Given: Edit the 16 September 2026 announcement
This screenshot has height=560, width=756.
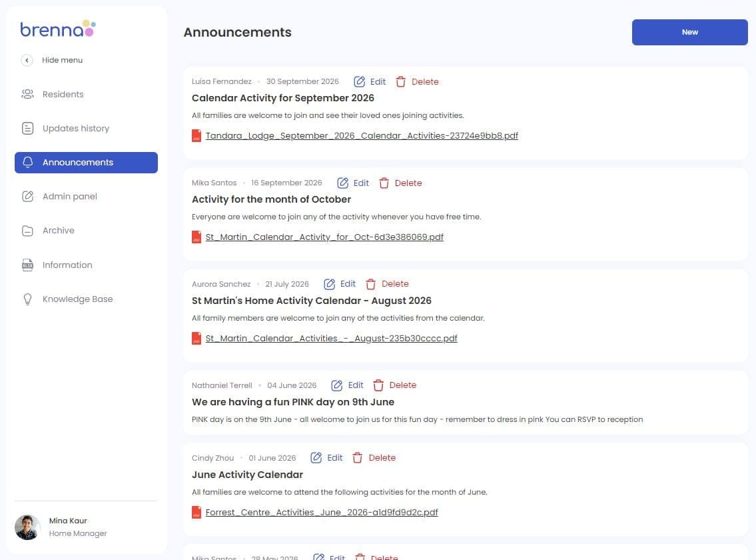Looking at the screenshot, I should tap(353, 183).
